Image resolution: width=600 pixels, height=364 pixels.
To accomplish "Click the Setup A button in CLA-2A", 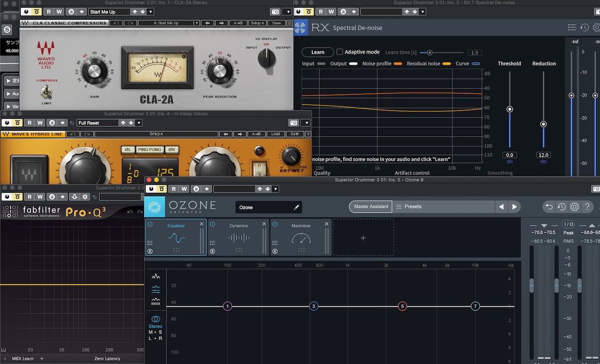I will point(257,23).
